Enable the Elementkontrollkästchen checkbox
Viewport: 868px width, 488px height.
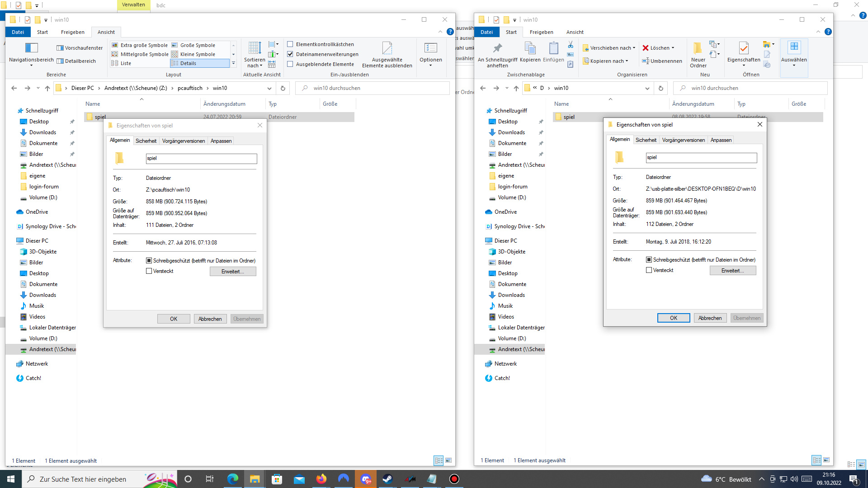pos(290,44)
